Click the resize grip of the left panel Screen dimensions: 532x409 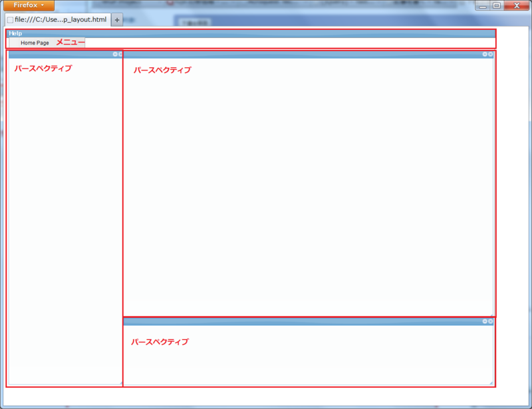pos(120,384)
